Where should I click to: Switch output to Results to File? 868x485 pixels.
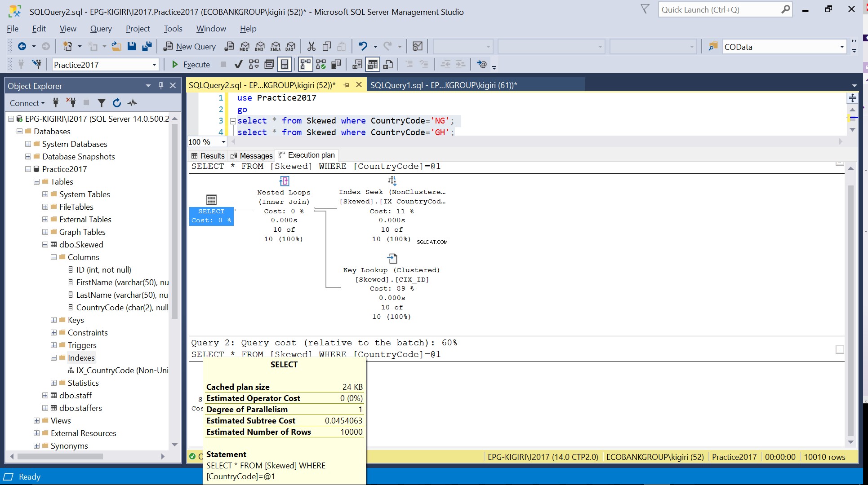[x=388, y=65]
